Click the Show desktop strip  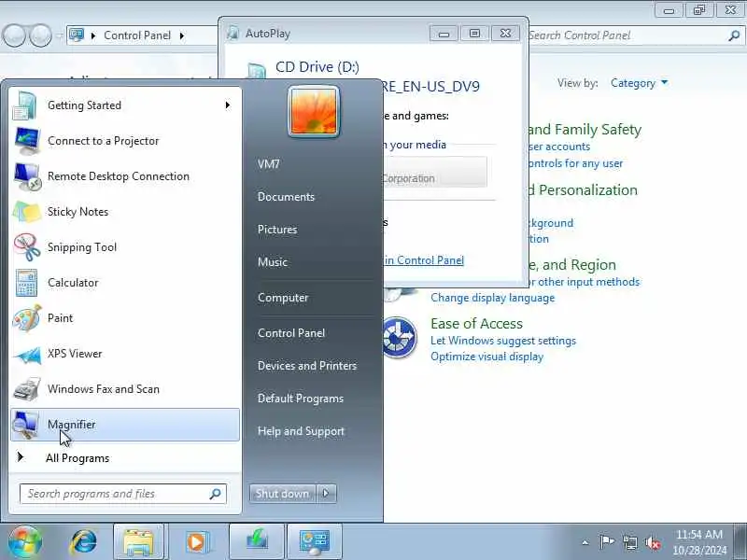740,542
